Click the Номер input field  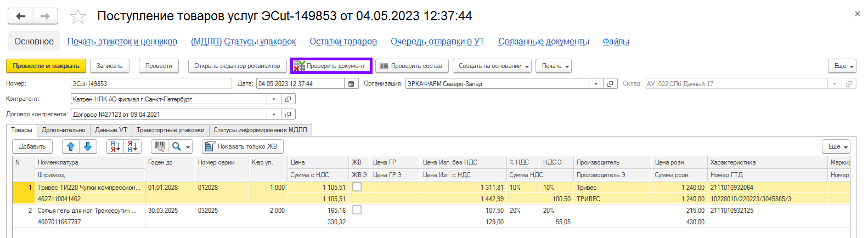click(151, 84)
